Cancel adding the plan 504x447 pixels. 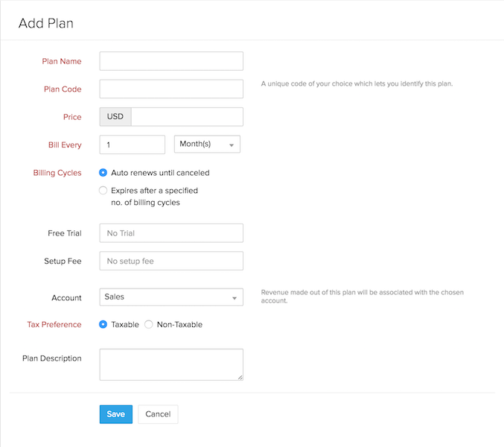(x=158, y=414)
